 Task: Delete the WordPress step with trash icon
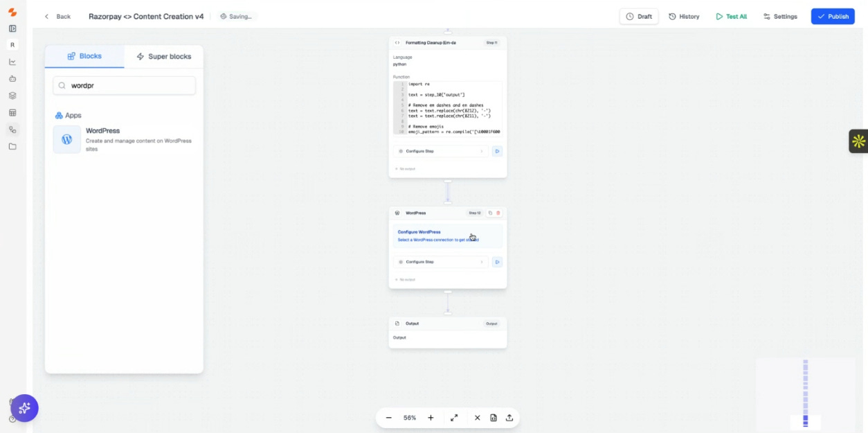point(498,213)
